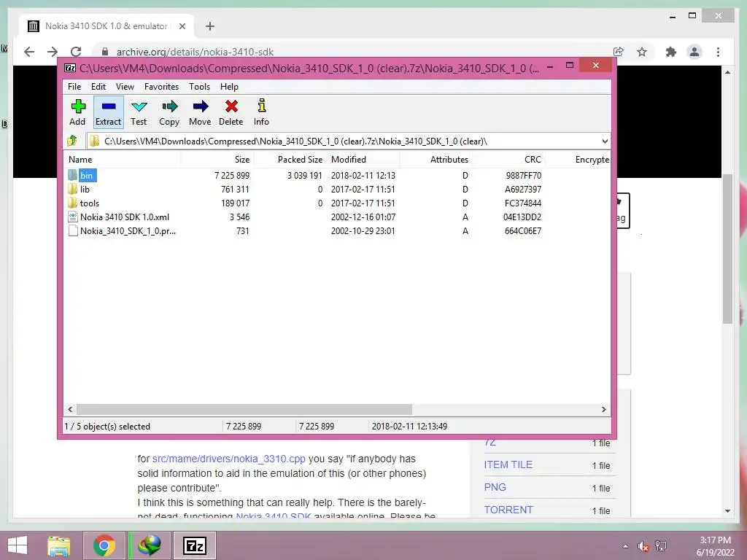Go up one folder level in 7-Zip

72,141
